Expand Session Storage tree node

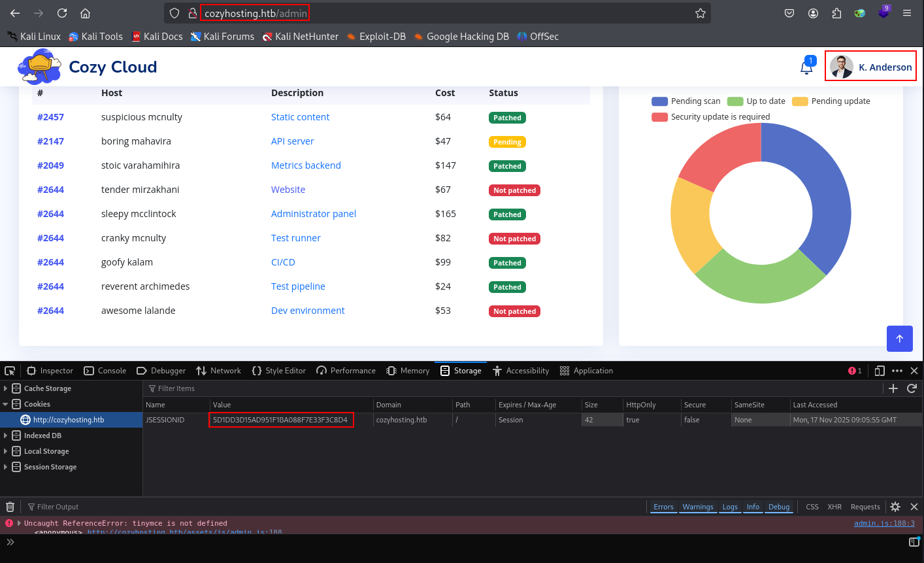(5, 467)
